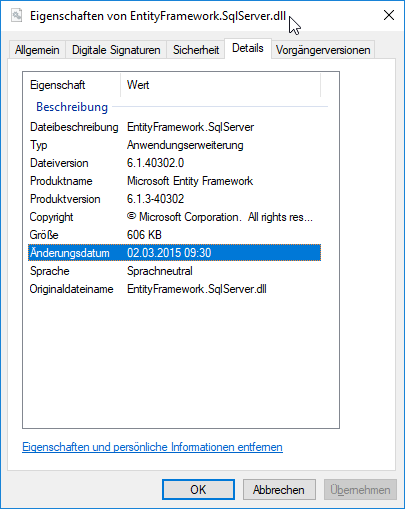The width and height of the screenshot is (405, 509).
Task: Click the Übernehmen button
Action: (360, 490)
